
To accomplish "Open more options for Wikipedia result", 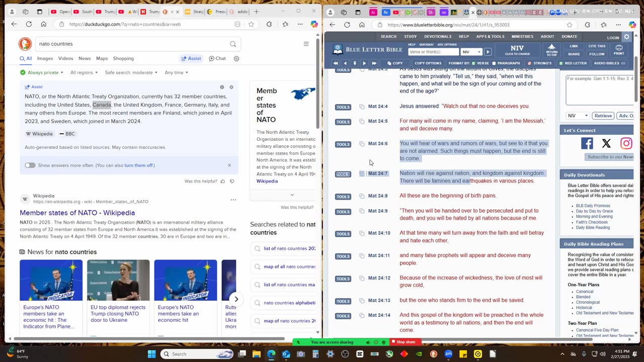I will pyautogui.click(x=233, y=200).
